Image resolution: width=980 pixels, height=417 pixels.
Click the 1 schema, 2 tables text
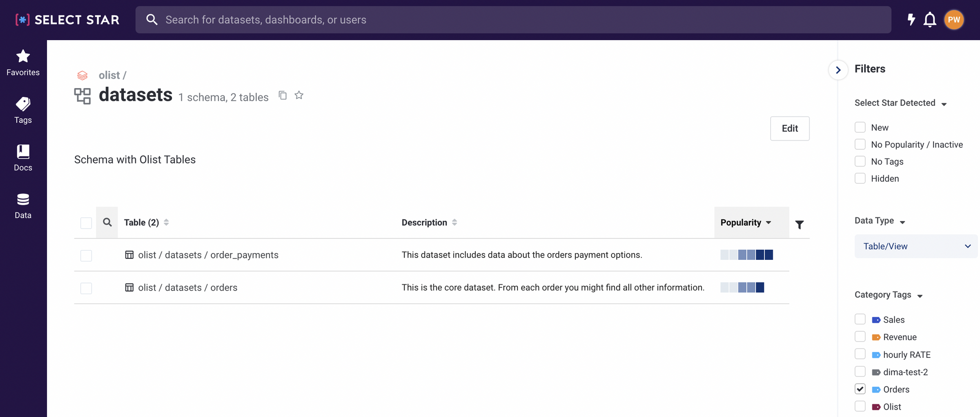(x=223, y=97)
